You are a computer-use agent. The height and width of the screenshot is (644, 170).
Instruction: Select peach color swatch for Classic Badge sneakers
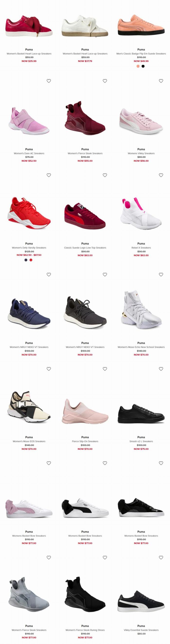point(138,66)
